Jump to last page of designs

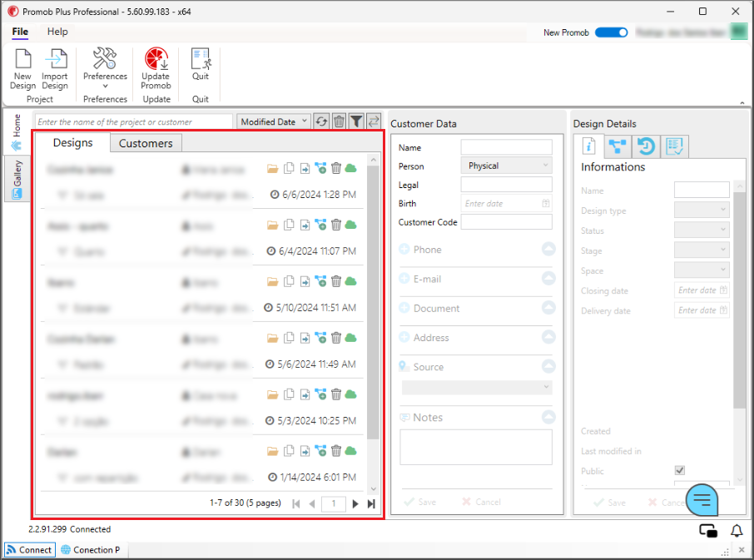[371, 503]
